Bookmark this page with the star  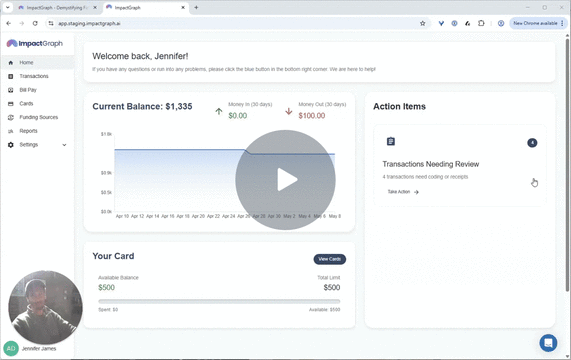coord(422,23)
